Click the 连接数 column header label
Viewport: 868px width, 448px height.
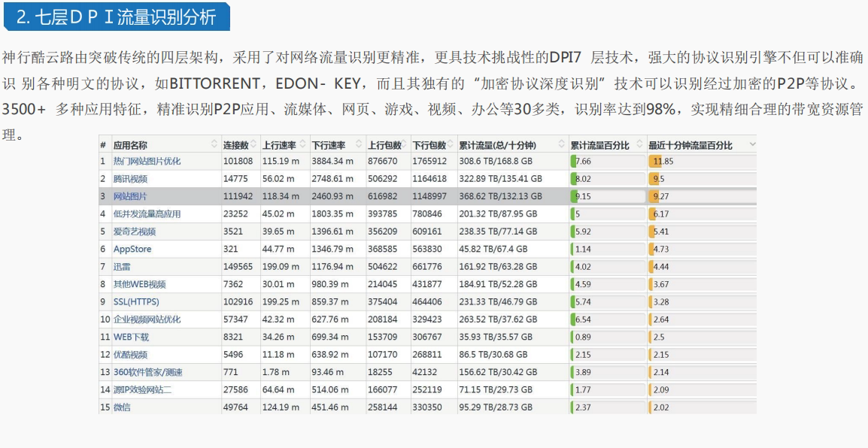coord(236,145)
